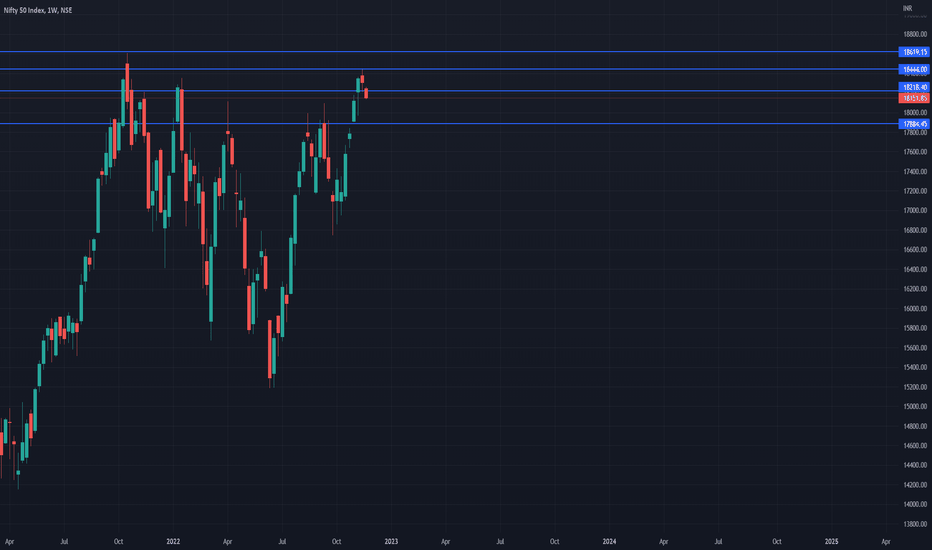Viewport: 932px width, 550px height.
Task: Click the Nifty 50 Index chart title
Action: point(37,10)
